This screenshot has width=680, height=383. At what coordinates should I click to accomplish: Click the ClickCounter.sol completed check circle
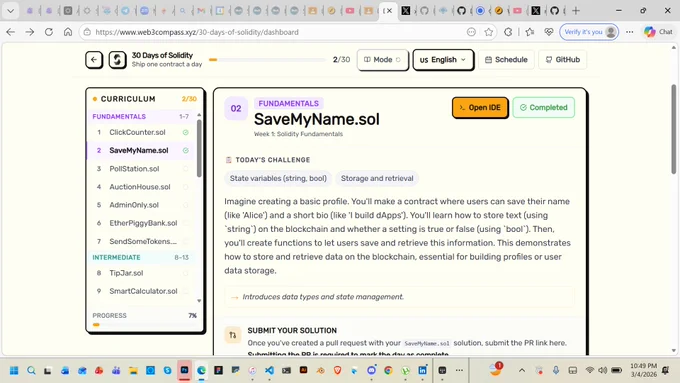click(x=186, y=132)
